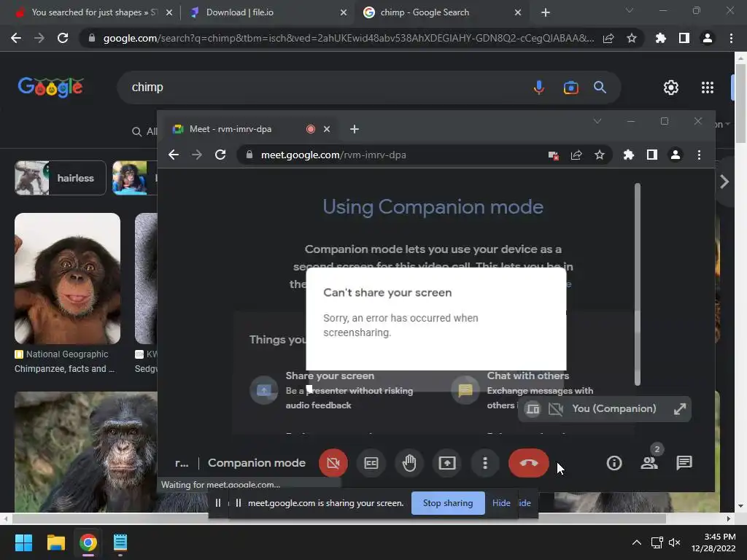This screenshot has width=747, height=560.
Task: Show next filter chips arrow
Action: point(724,182)
